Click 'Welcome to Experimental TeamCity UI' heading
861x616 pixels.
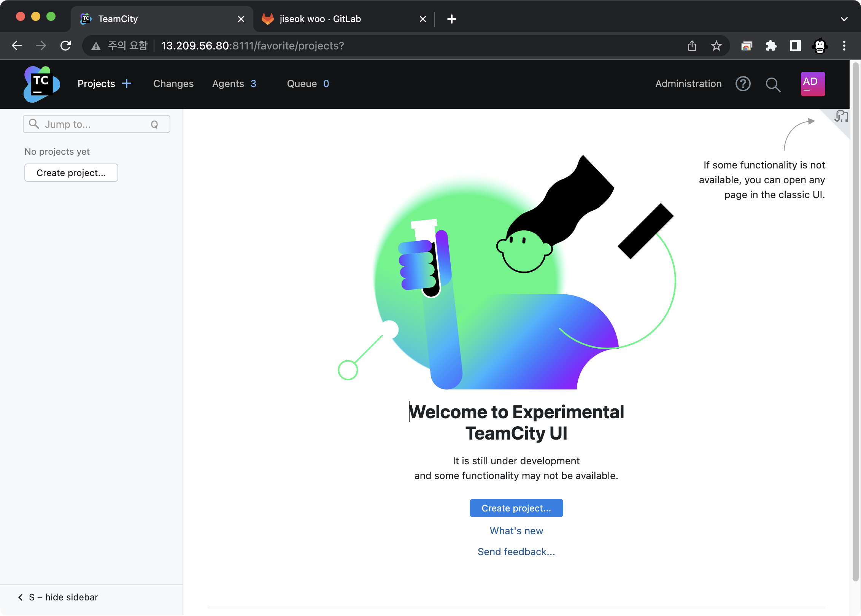click(x=516, y=422)
